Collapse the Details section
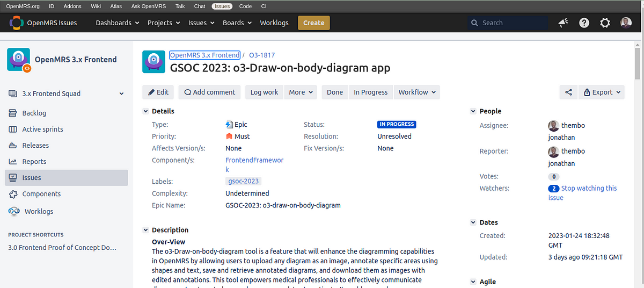Image resolution: width=644 pixels, height=288 pixels. coord(145,111)
